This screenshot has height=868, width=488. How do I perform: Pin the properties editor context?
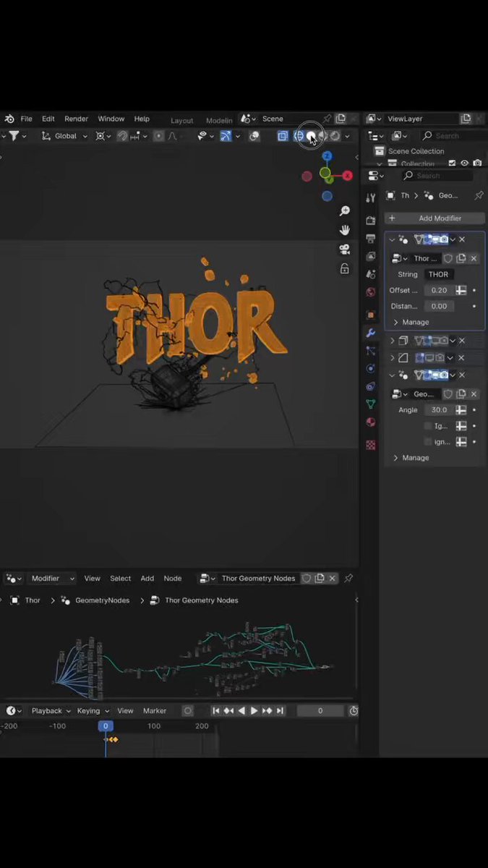click(479, 195)
